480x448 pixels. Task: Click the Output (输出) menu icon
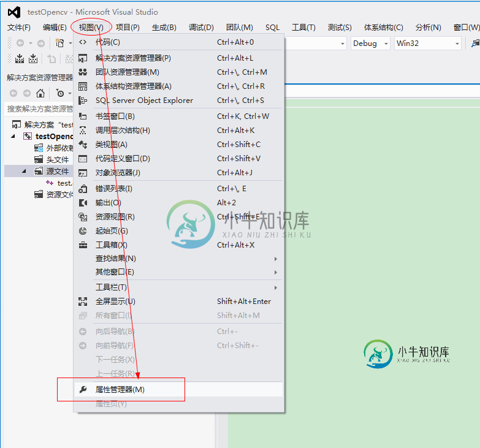tap(83, 203)
